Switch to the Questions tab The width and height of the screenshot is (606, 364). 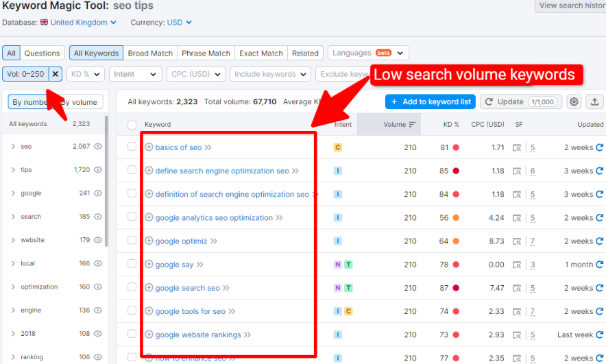coord(42,53)
